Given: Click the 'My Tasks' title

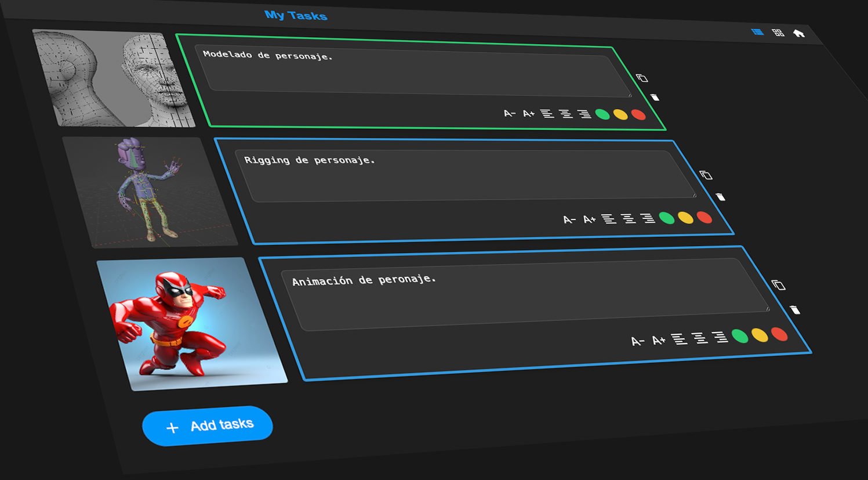Looking at the screenshot, I should click(x=296, y=16).
